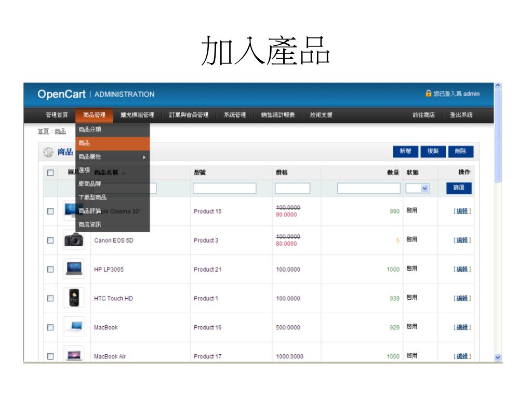Open the 銷售統計報表 menu
Image resolution: width=532 pixels, height=399 pixels.
pyautogui.click(x=278, y=115)
